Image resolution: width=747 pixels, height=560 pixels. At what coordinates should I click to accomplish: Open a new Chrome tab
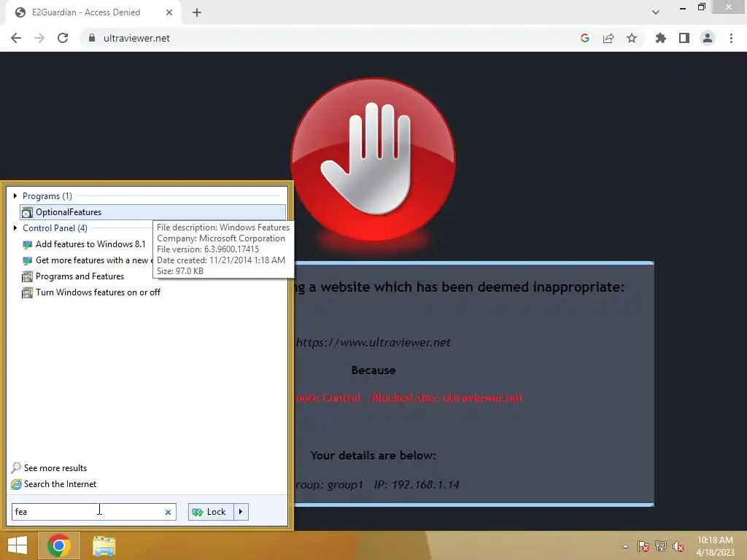pyautogui.click(x=197, y=12)
